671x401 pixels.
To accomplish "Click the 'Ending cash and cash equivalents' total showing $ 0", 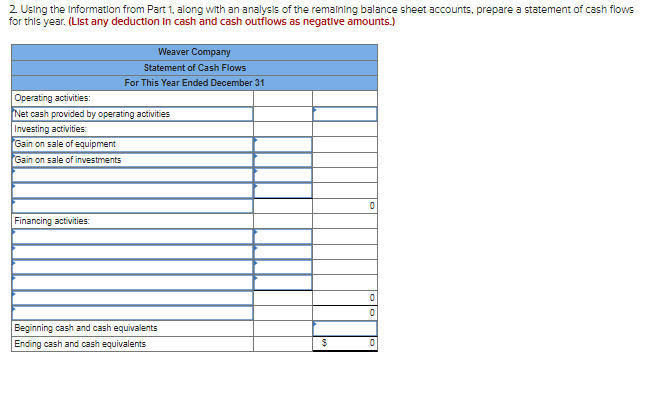I will pos(345,344).
